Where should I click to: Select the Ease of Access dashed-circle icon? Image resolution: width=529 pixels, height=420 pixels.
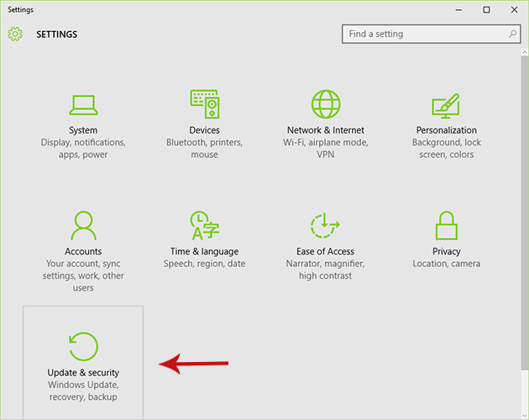pos(324,226)
